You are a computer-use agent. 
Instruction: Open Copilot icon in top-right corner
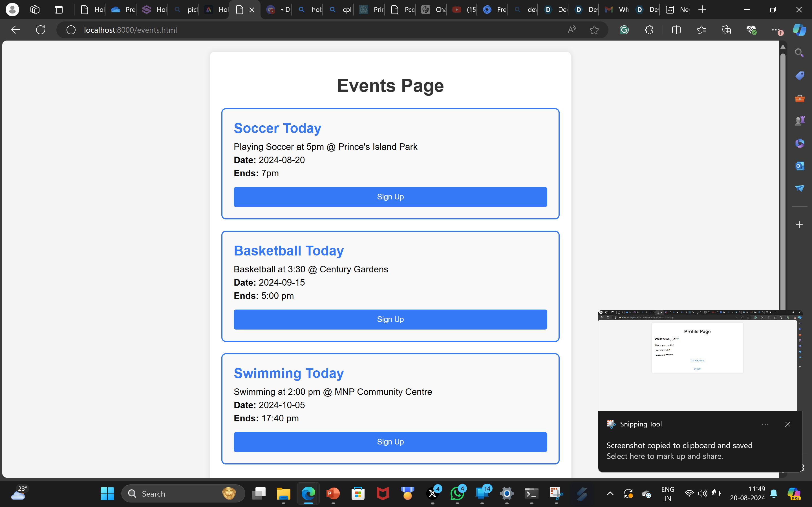click(x=799, y=30)
